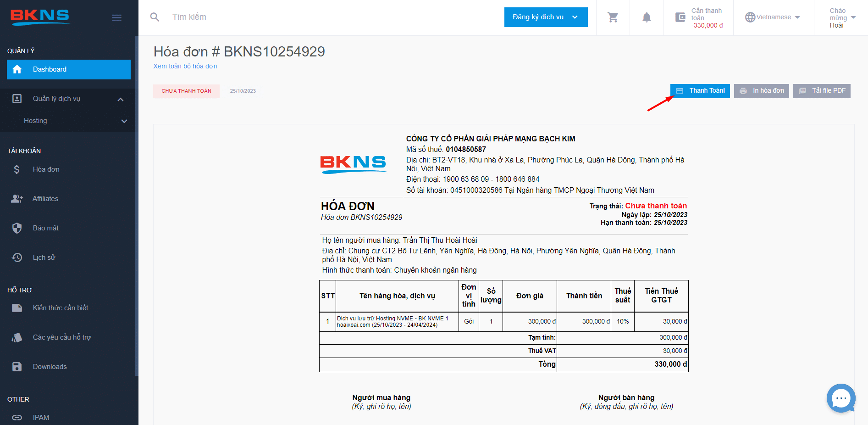Expand the Hosting submenu chevron

point(124,121)
